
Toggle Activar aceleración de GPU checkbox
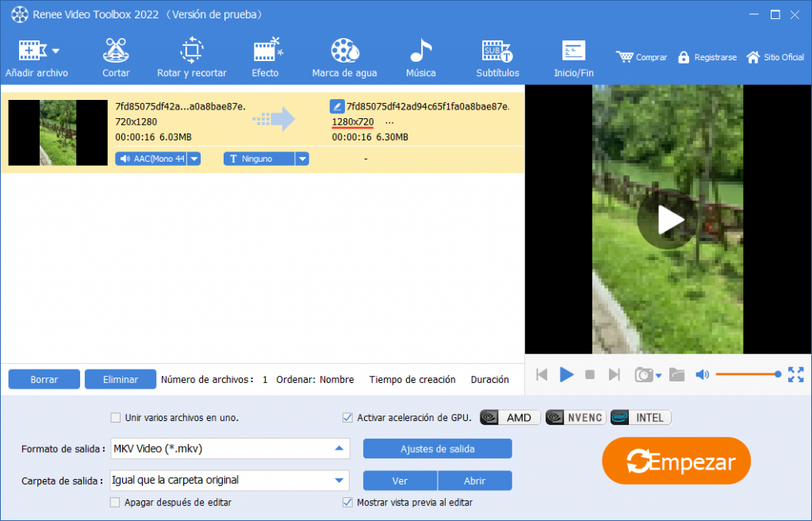point(347,418)
